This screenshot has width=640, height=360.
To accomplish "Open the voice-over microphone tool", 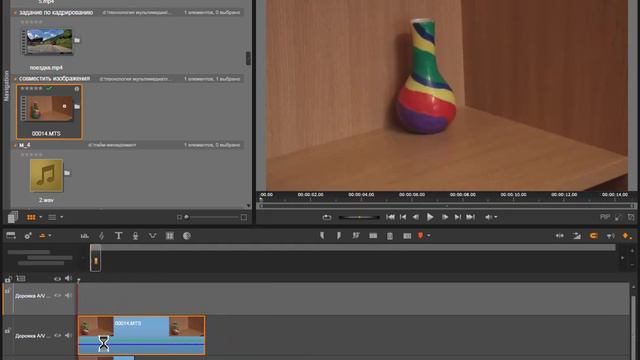I will [136, 236].
